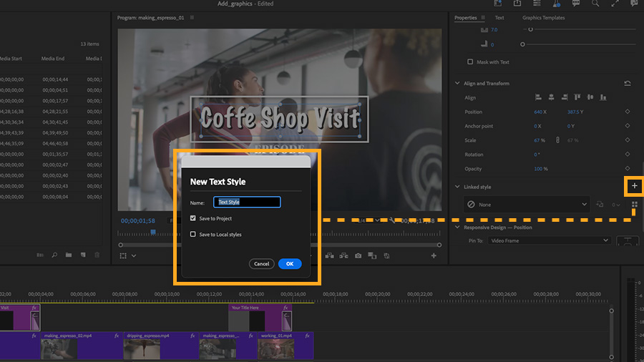Click the Name field containing Text Style

click(248, 202)
